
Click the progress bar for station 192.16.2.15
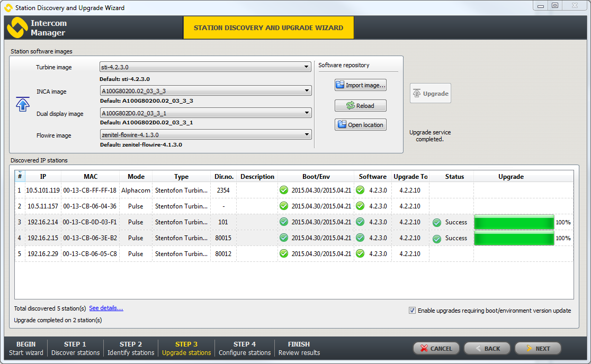514,238
